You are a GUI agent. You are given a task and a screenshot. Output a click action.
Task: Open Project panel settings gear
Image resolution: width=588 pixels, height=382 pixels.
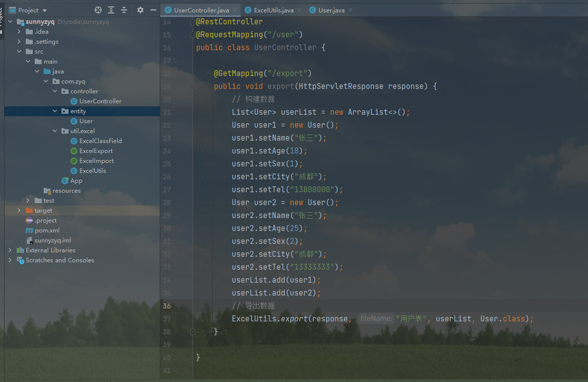140,10
